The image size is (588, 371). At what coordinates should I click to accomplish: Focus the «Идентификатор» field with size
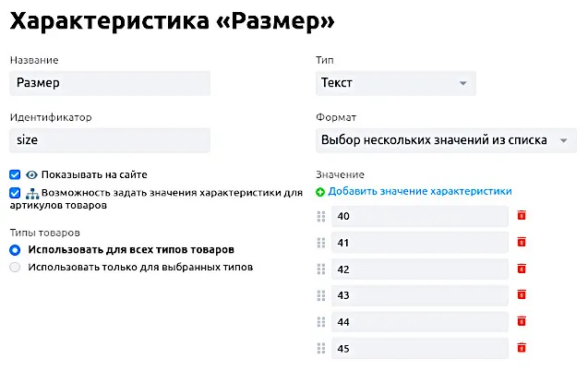point(110,140)
